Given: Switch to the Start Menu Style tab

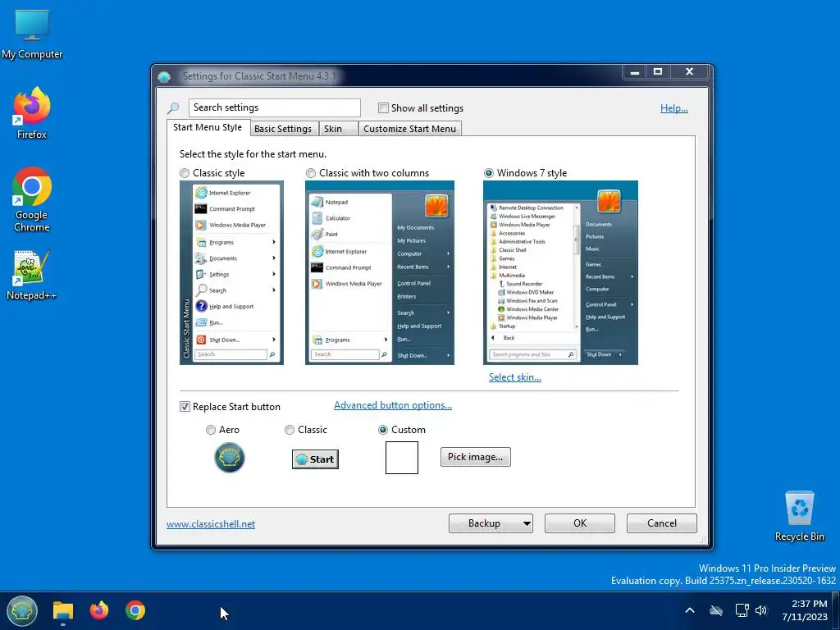Looking at the screenshot, I should (x=208, y=127).
